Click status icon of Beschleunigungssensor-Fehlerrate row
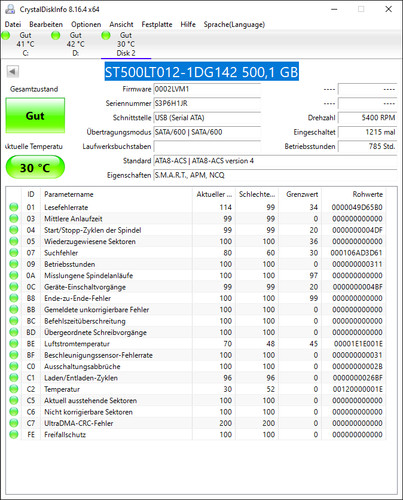The height and width of the screenshot is (500, 403). [14, 355]
